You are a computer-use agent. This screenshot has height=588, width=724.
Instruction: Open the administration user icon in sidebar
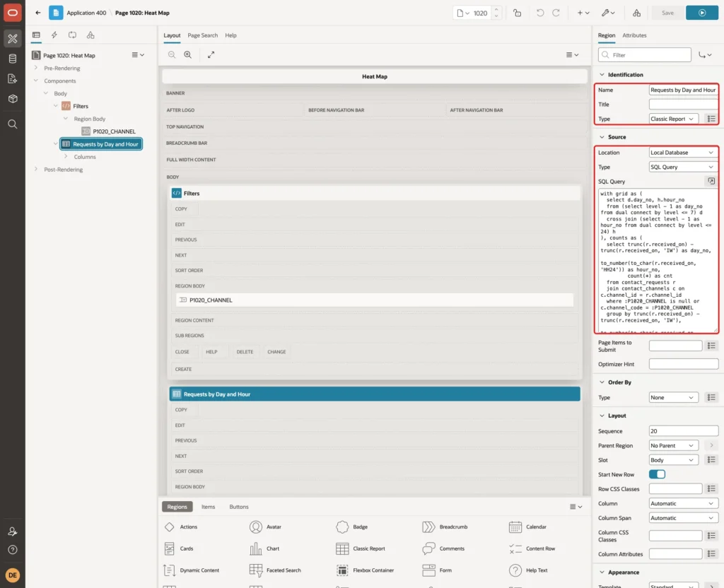point(13,531)
